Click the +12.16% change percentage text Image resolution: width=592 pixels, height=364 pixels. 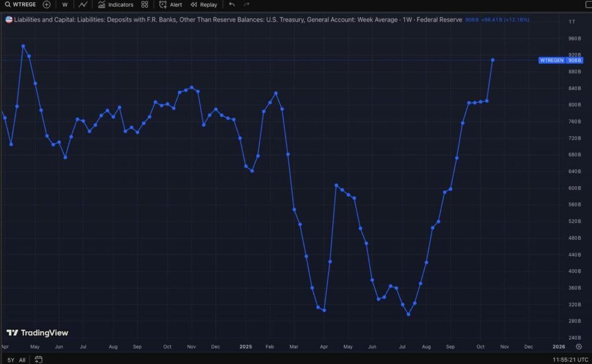[517, 19]
